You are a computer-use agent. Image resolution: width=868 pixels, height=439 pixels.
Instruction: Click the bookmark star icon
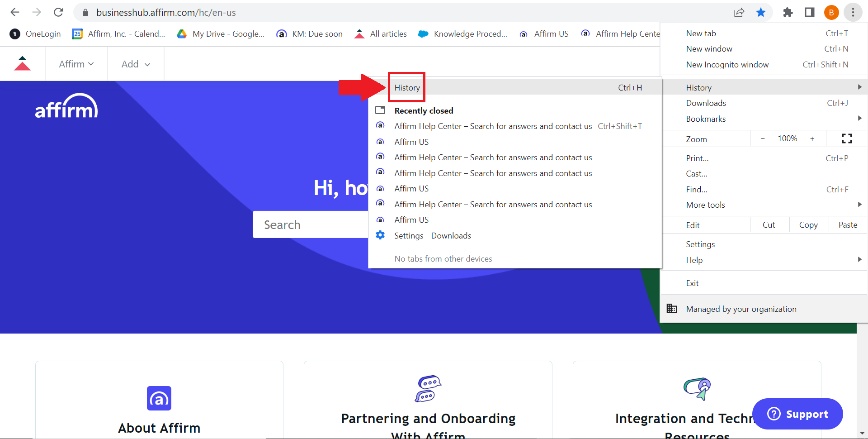(x=761, y=12)
